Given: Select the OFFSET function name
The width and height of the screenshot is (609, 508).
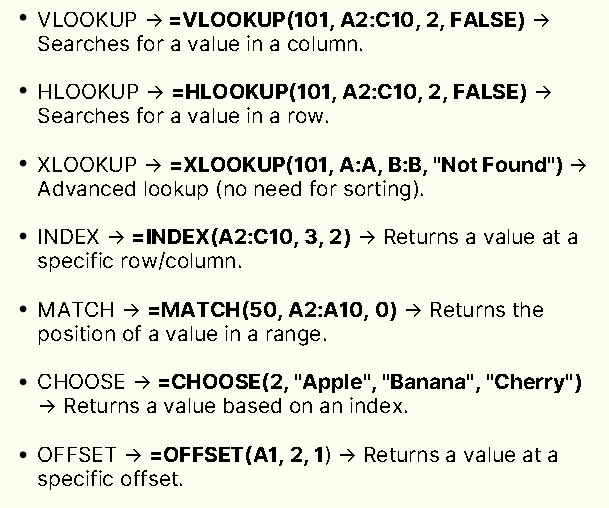Looking at the screenshot, I should coord(77,455).
